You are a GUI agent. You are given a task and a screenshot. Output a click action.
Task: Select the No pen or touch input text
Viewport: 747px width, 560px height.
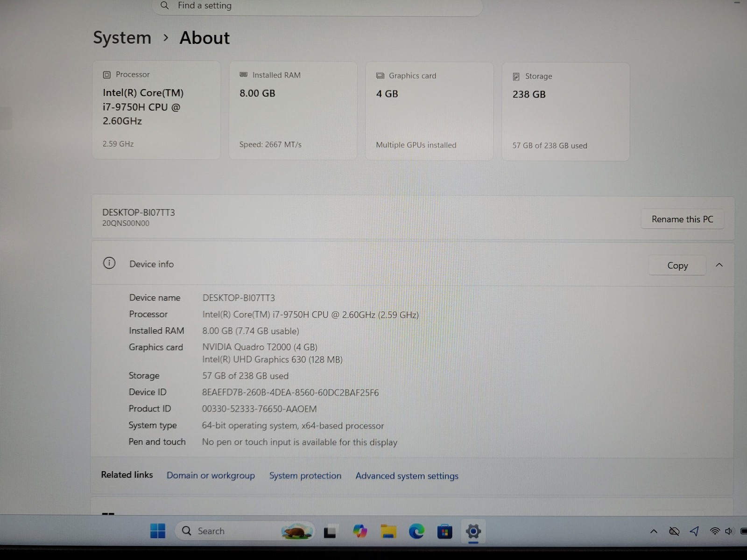click(x=299, y=442)
